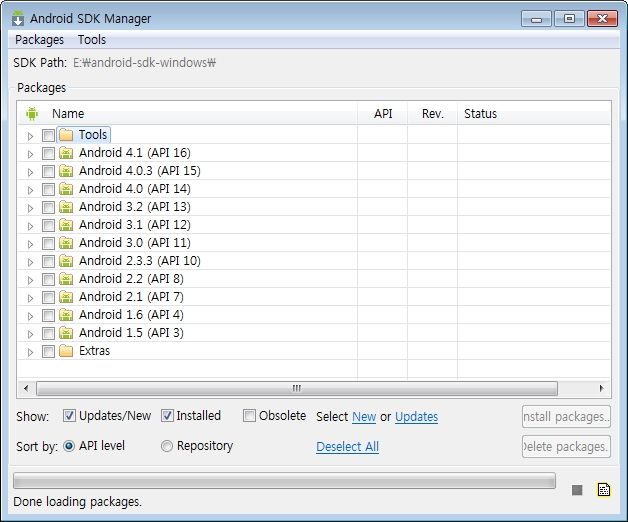This screenshot has width=628, height=522.
Task: Expand the Extras tree node
Action: click(30, 353)
